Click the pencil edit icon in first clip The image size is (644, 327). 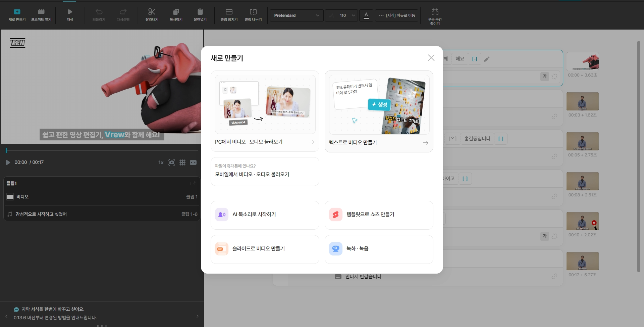tap(487, 59)
